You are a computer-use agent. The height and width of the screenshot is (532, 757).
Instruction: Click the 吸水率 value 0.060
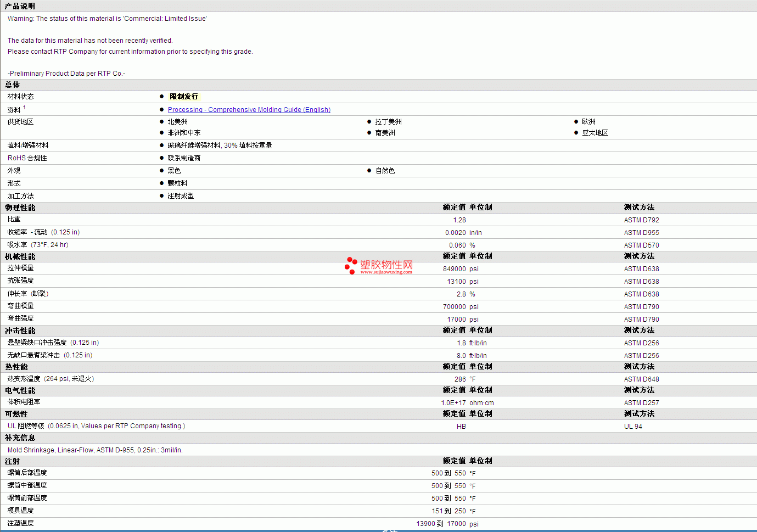tap(457, 245)
